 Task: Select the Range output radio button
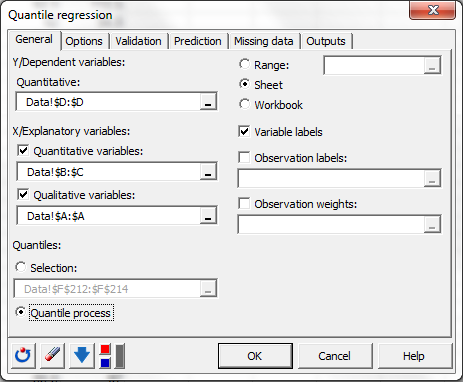click(244, 64)
